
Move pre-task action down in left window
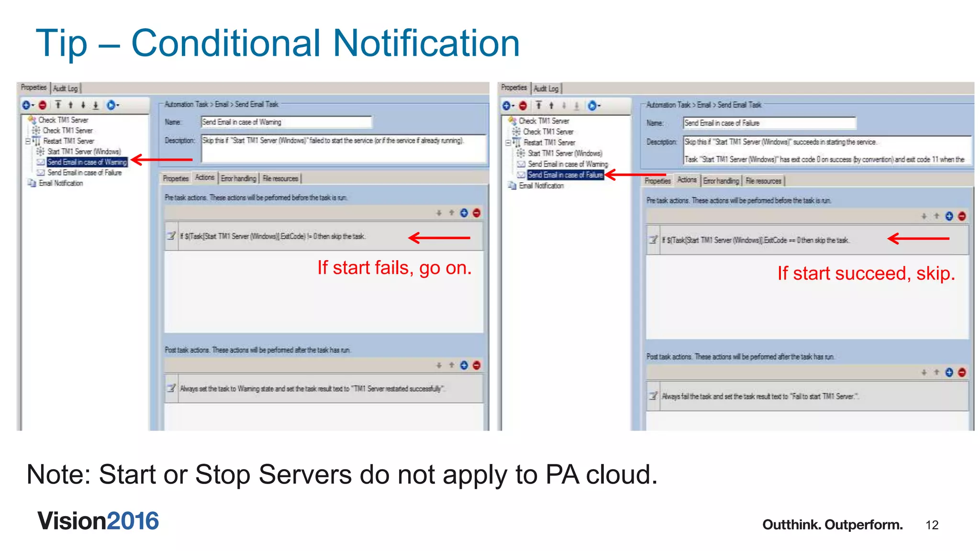click(439, 213)
